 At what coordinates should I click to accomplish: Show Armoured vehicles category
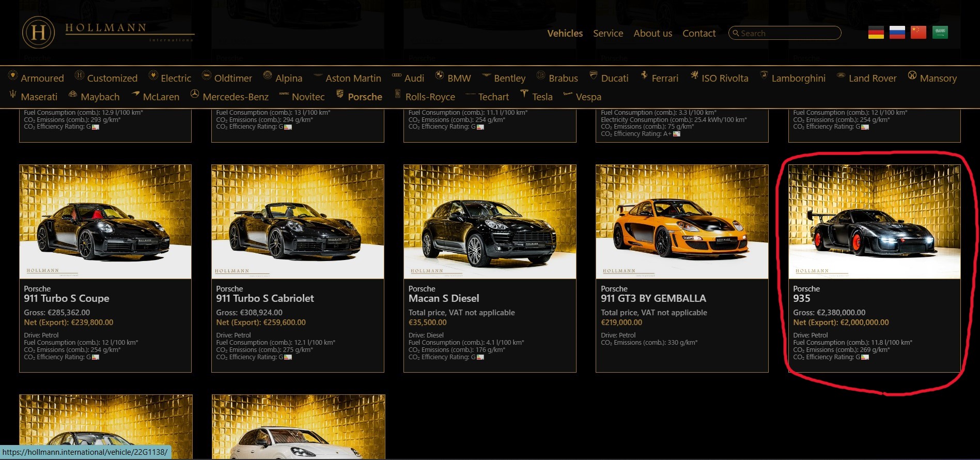pyautogui.click(x=42, y=78)
